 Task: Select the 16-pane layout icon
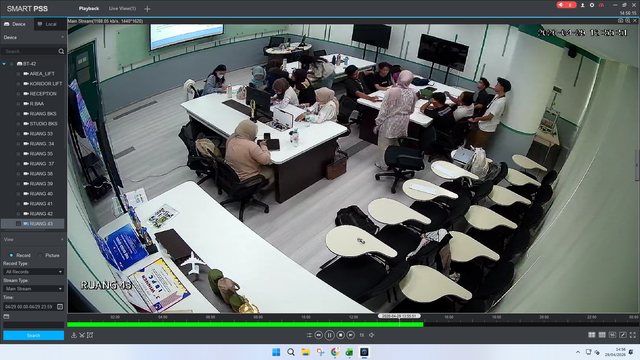612,335
